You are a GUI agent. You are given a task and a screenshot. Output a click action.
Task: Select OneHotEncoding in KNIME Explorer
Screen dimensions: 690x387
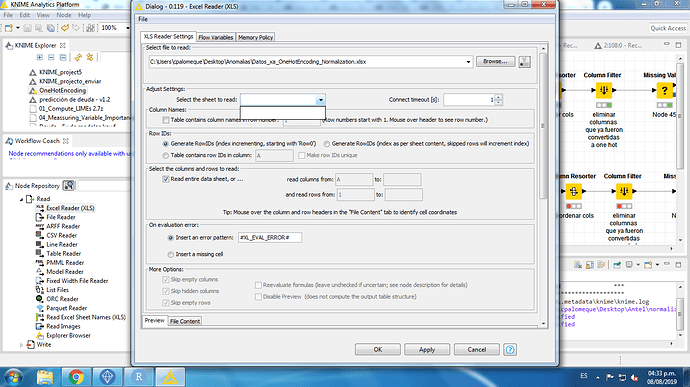[62, 90]
